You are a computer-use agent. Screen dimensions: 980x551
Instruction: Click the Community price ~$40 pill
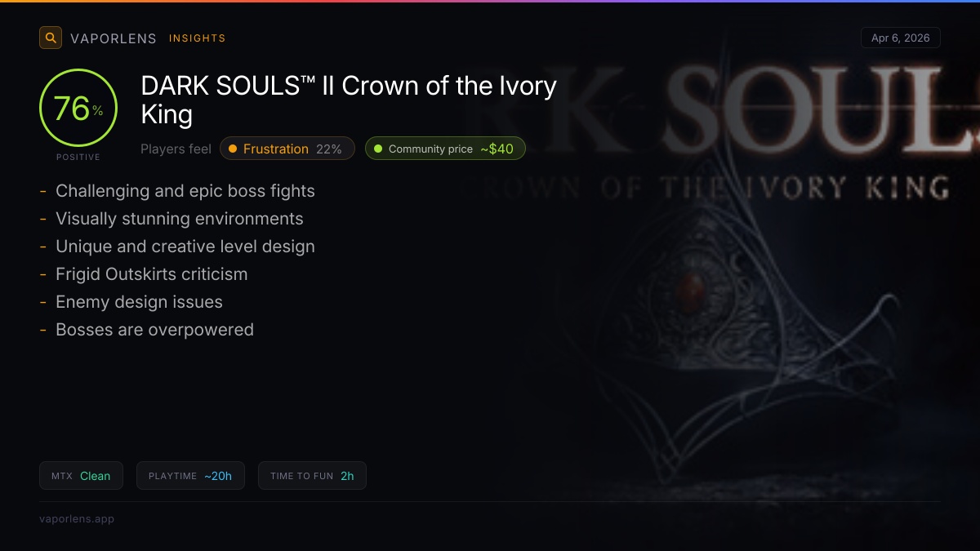coord(445,149)
